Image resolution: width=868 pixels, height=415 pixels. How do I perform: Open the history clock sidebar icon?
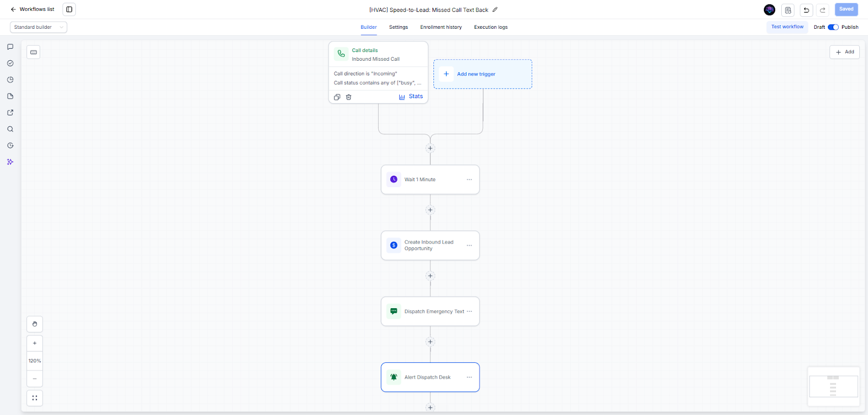pyautogui.click(x=10, y=145)
